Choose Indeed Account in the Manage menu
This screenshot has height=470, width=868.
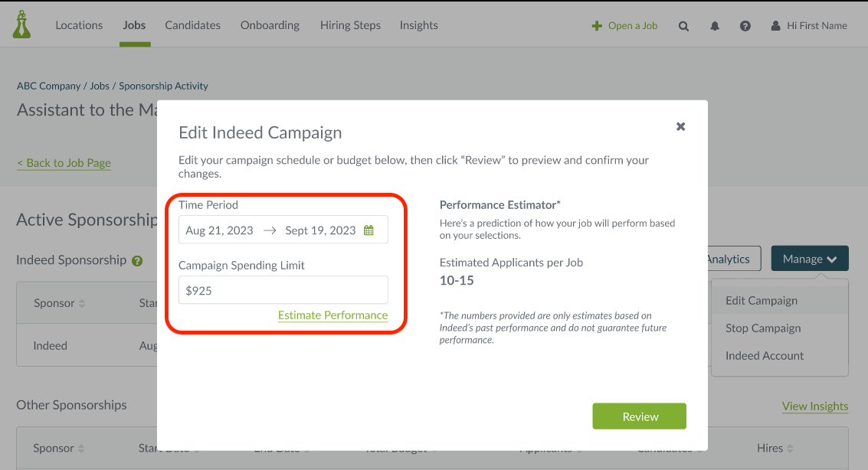(765, 355)
